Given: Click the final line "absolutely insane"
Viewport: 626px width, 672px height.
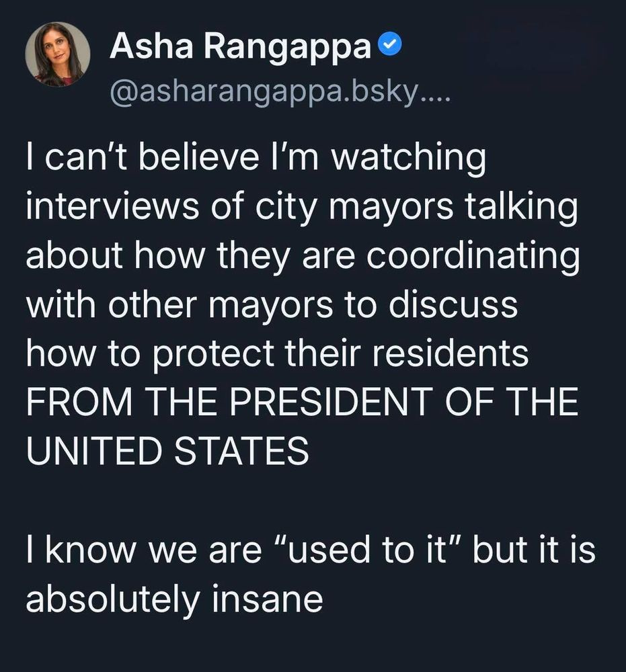Looking at the screenshot, I should [175, 599].
